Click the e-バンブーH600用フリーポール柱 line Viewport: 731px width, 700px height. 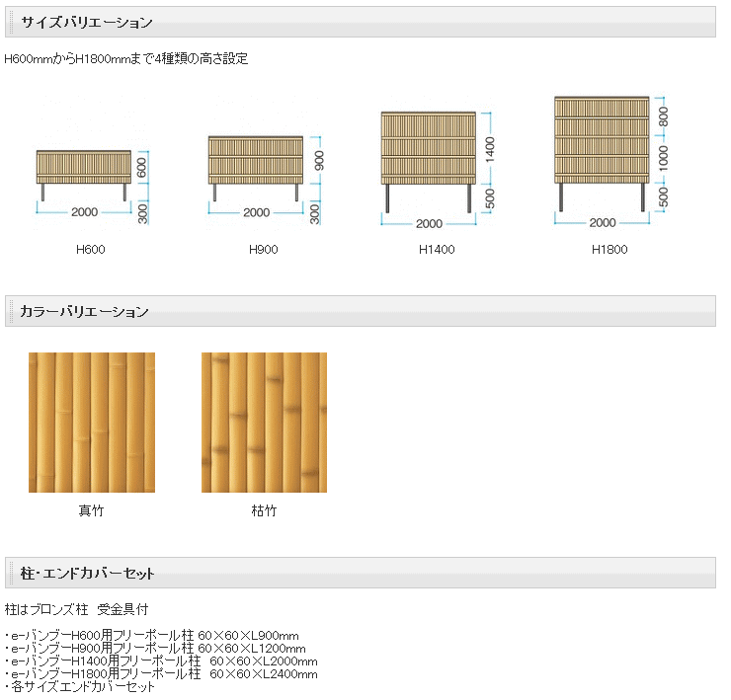click(x=152, y=635)
